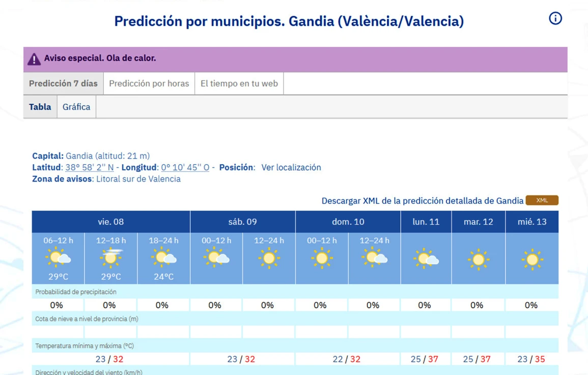
Task: Click the mar. 12 sunny icon
Action: coord(479,259)
